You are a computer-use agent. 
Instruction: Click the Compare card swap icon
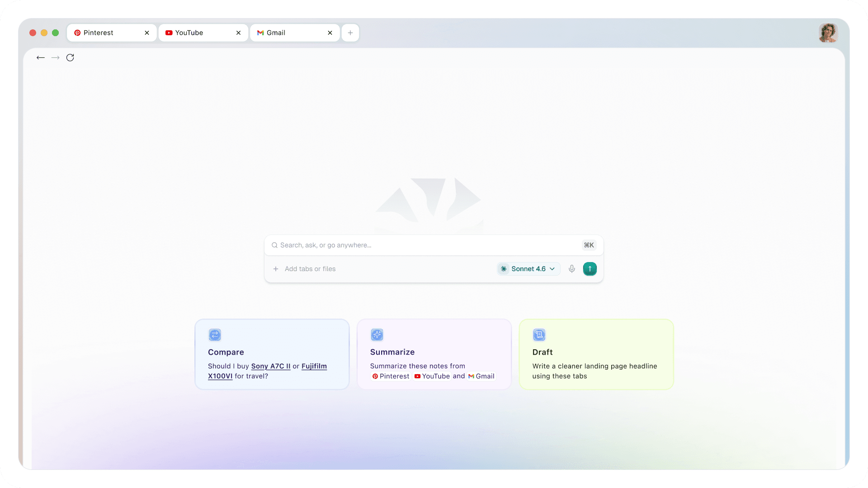click(215, 335)
